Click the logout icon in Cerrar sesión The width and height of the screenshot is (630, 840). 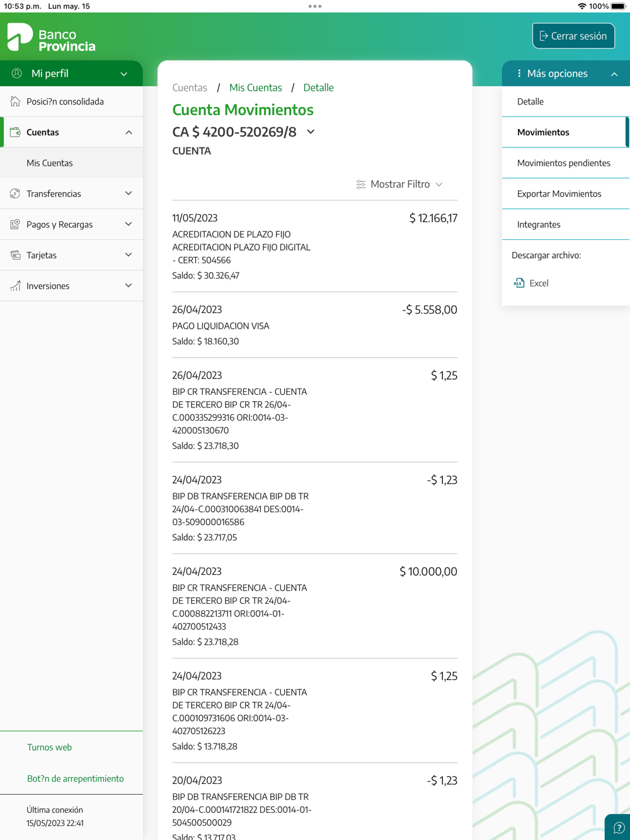pyautogui.click(x=544, y=36)
